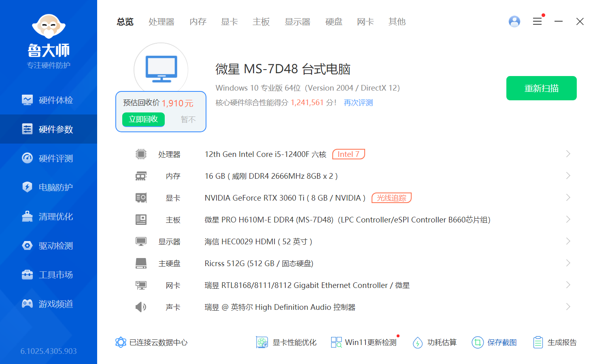Click the GPU performance optimization icon
The image size is (595, 364).
pos(262,343)
